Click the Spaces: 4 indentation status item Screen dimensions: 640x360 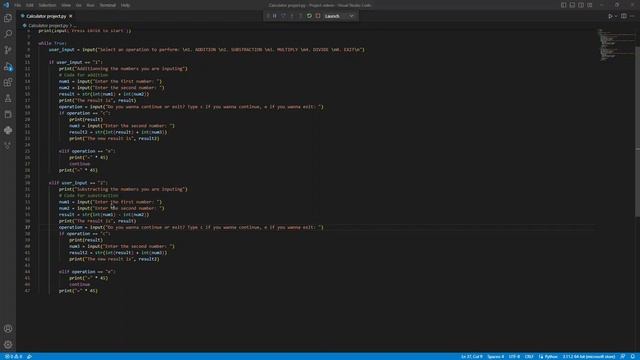pyautogui.click(x=496, y=356)
